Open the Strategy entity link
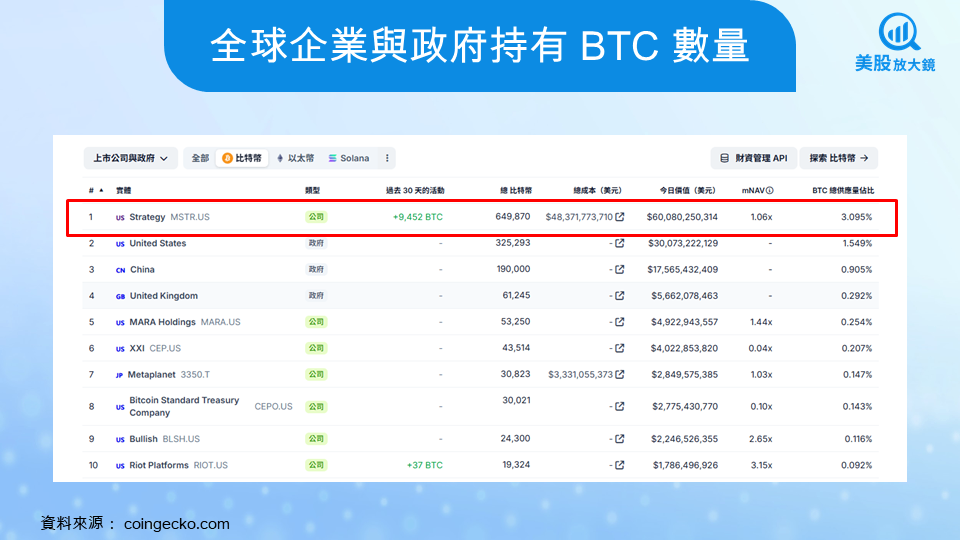The width and height of the screenshot is (960, 540). pos(147,217)
